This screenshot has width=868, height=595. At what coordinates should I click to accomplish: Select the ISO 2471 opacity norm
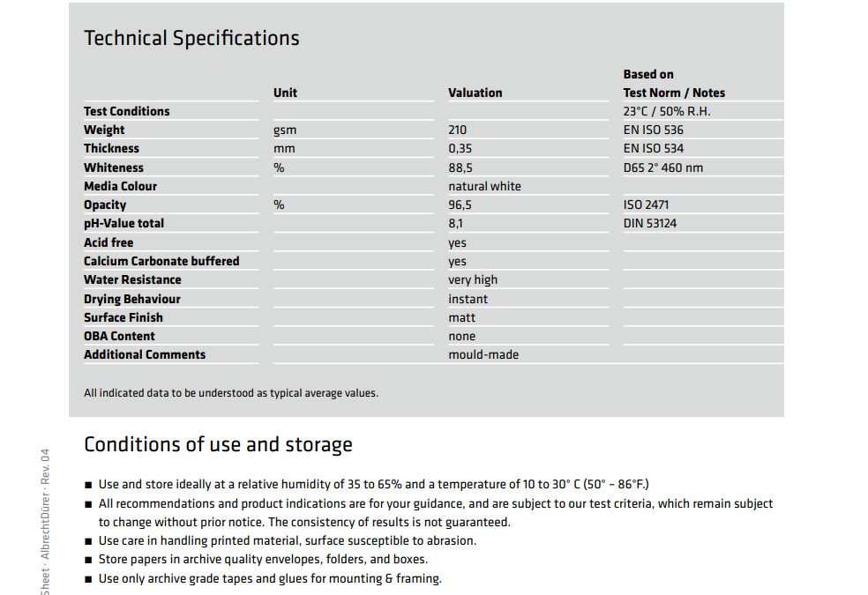coord(646,205)
